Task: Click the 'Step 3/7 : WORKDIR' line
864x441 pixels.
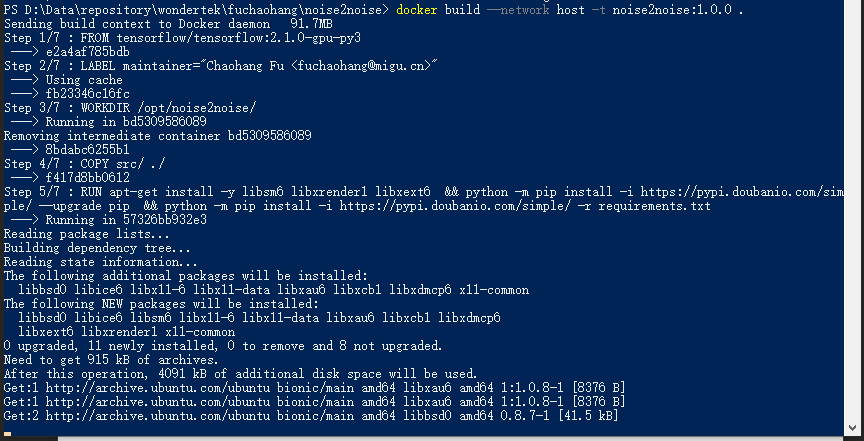Action: [x=130, y=108]
